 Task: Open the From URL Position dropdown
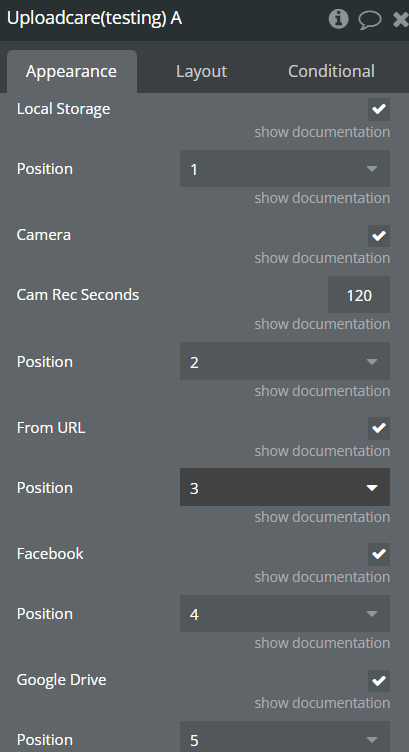pos(285,487)
